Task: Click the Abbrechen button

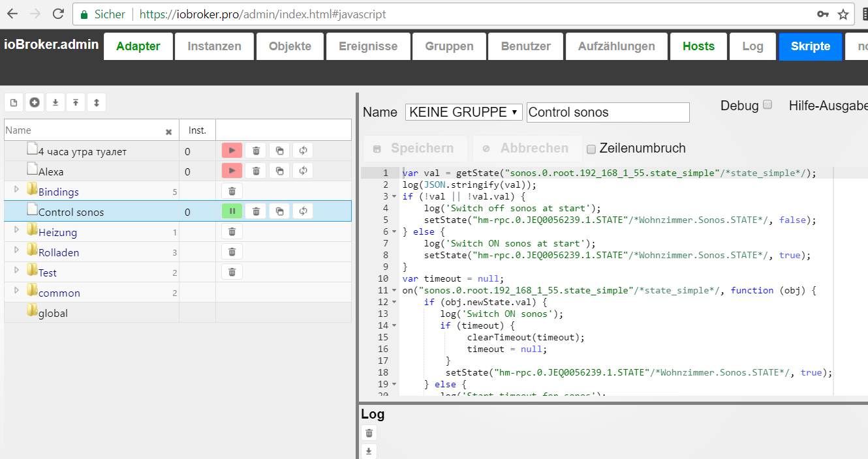Action: [x=527, y=149]
